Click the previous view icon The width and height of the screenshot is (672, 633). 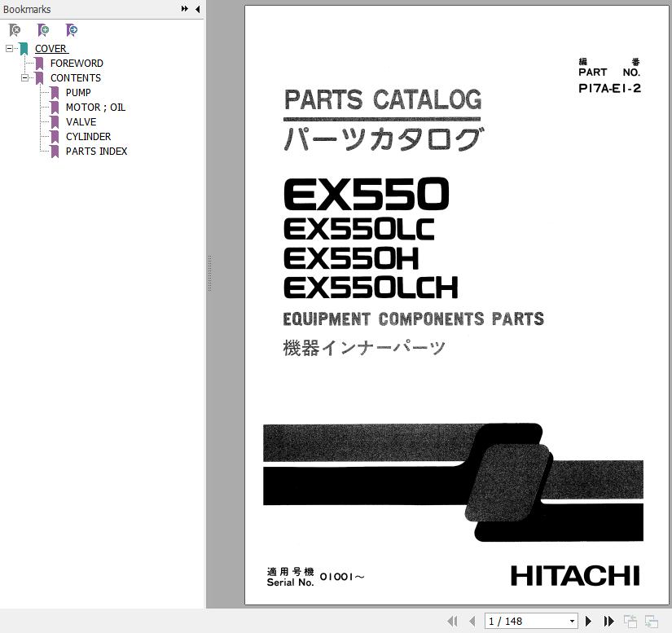click(x=630, y=622)
